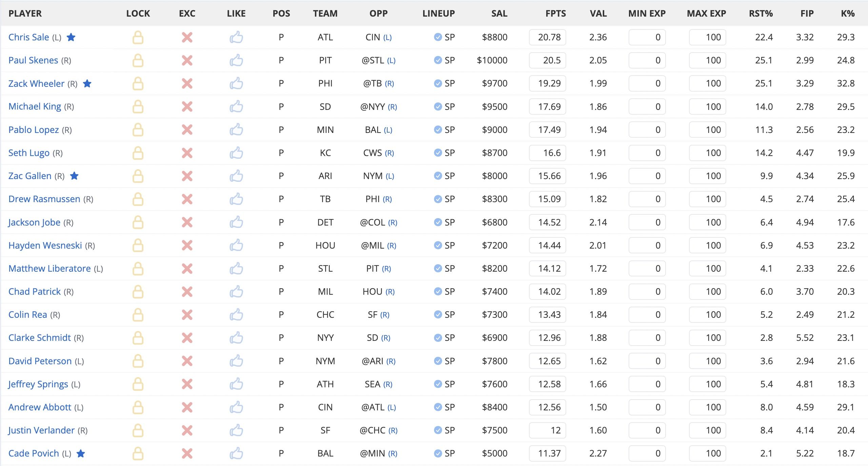Screen dimensions: 868x466
Task: Lock Chris Sale into the lineup
Action: click(138, 37)
